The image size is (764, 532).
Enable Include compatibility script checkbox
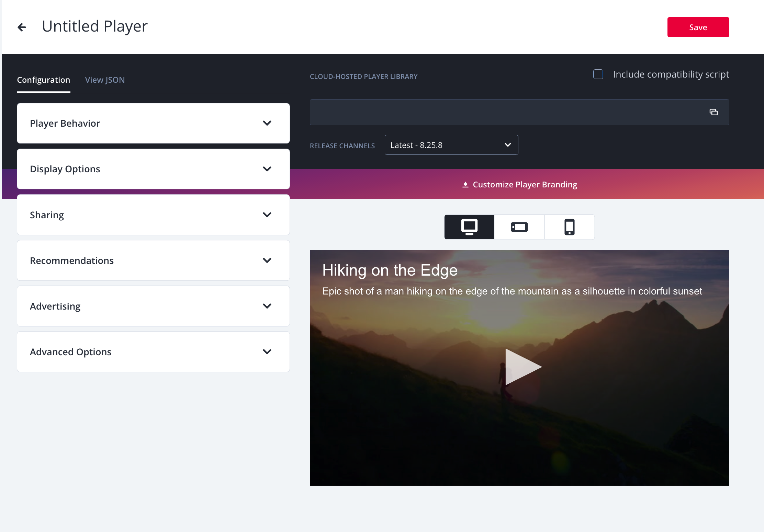(x=598, y=74)
